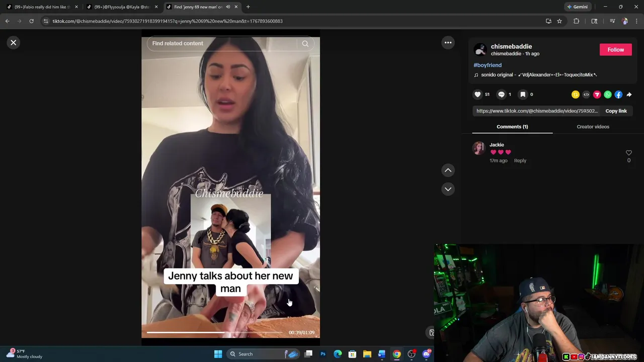Open chismebaddie profile name
Screen dimensions: 644x362
click(x=511, y=46)
